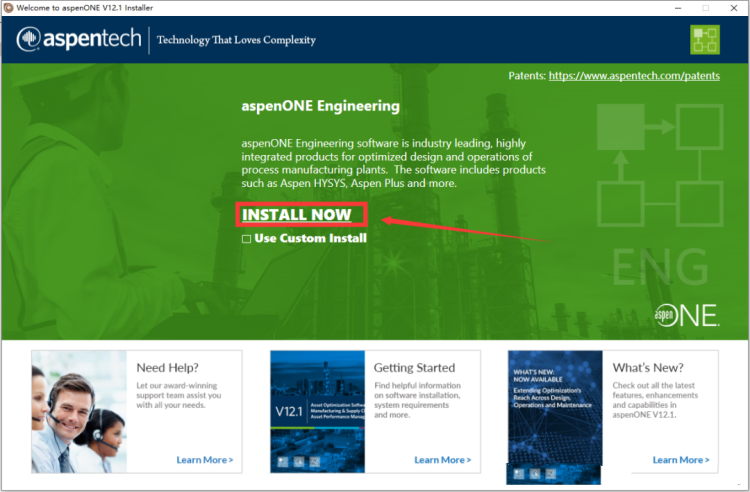
Task: Click the aspenONE Engineering title
Action: tap(320, 106)
